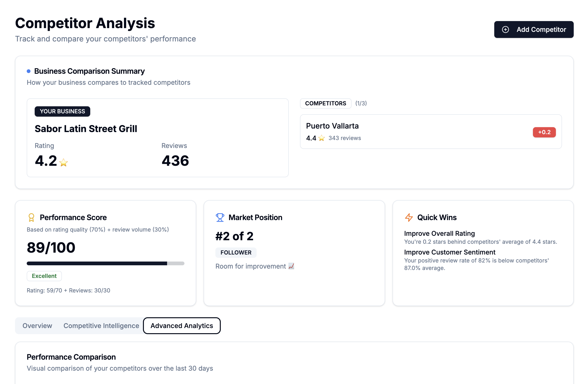Open the Competitive Intelligence tab
This screenshot has height=384, width=588.
(101, 325)
